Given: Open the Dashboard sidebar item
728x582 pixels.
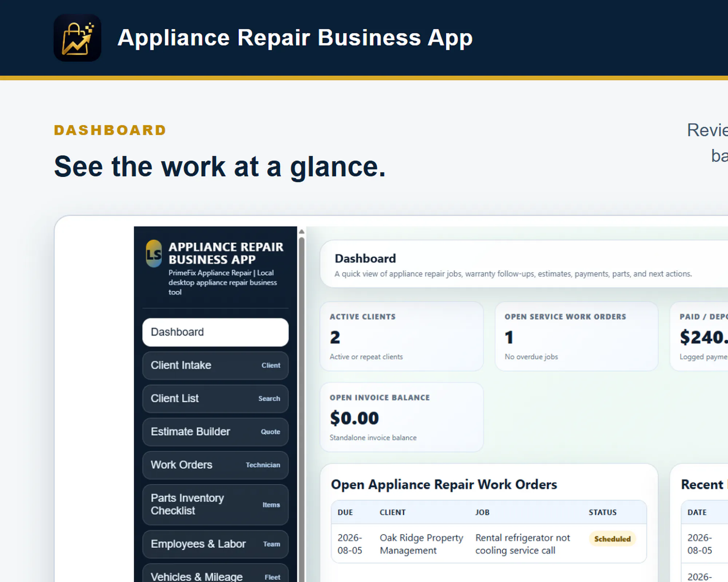Looking at the screenshot, I should [x=215, y=332].
